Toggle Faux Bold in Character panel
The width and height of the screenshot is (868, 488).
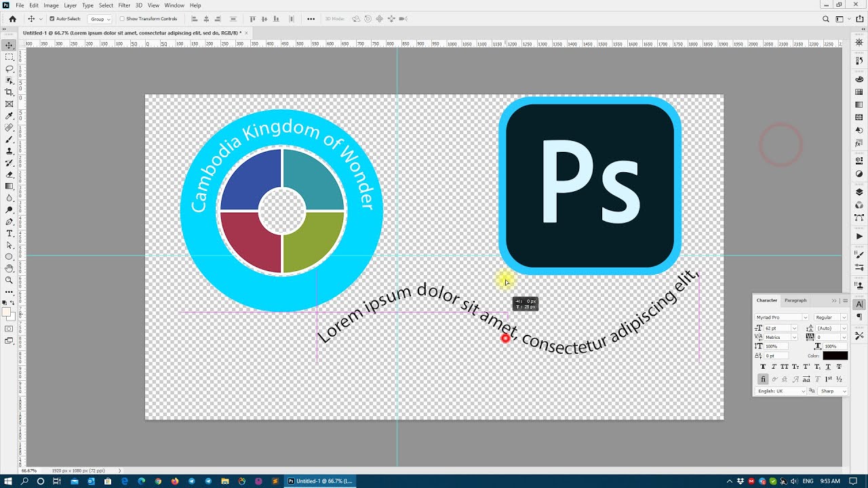click(763, 367)
